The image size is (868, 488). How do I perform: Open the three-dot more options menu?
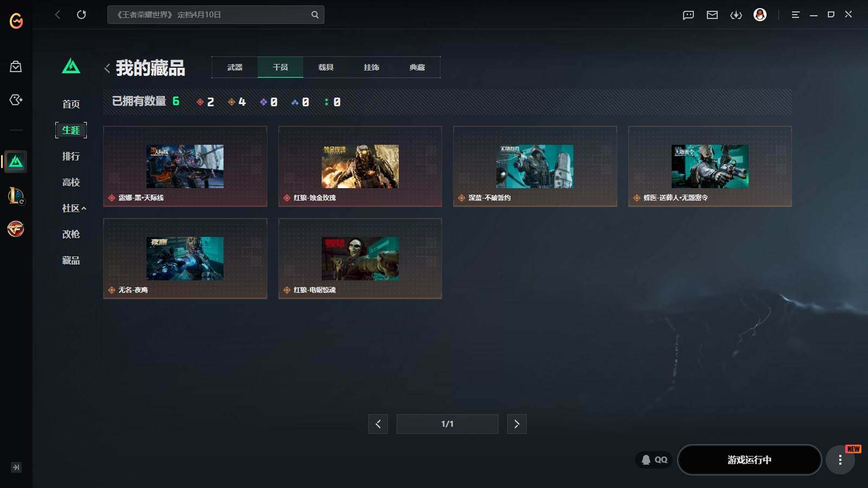coord(840,460)
